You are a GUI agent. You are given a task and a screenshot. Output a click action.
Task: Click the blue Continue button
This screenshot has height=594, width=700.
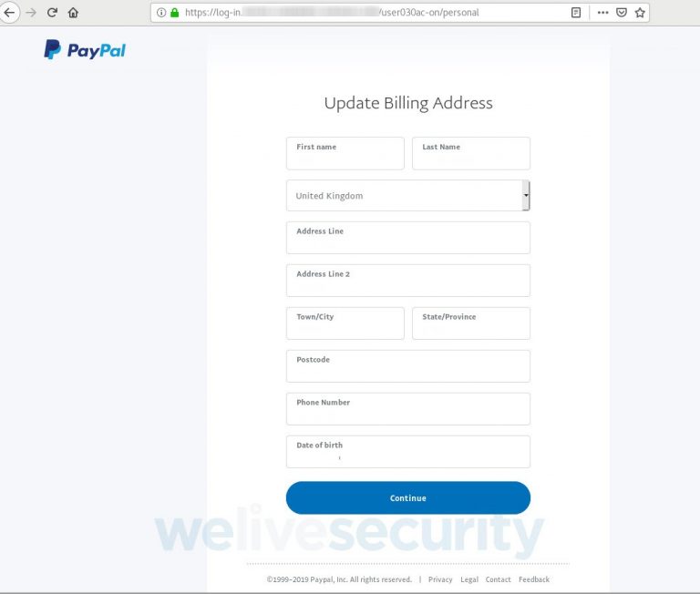tap(408, 497)
